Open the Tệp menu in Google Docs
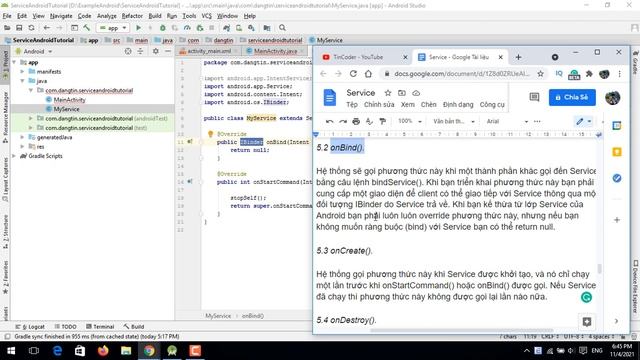 click(352, 104)
